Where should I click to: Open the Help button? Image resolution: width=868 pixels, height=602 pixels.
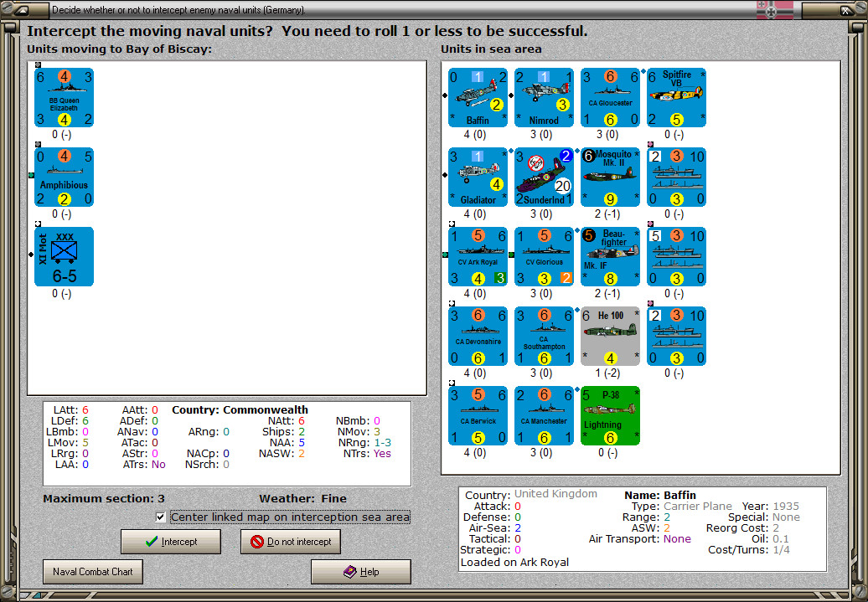coord(361,572)
